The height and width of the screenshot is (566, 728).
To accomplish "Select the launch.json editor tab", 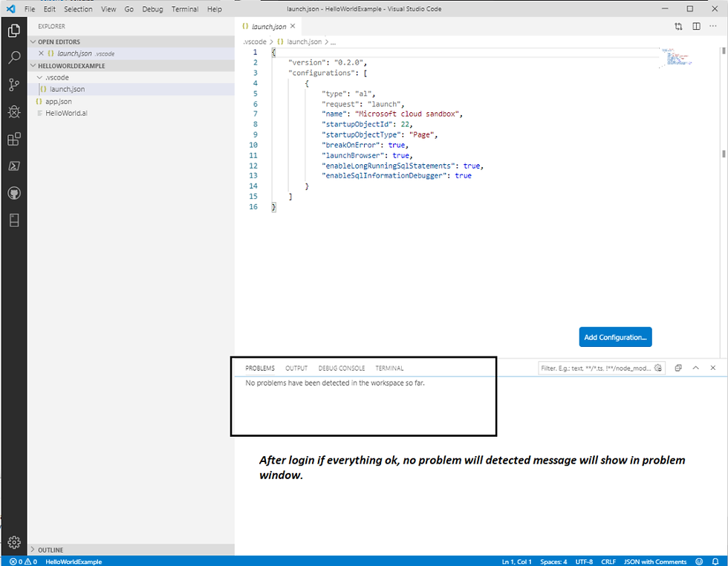I will (269, 27).
